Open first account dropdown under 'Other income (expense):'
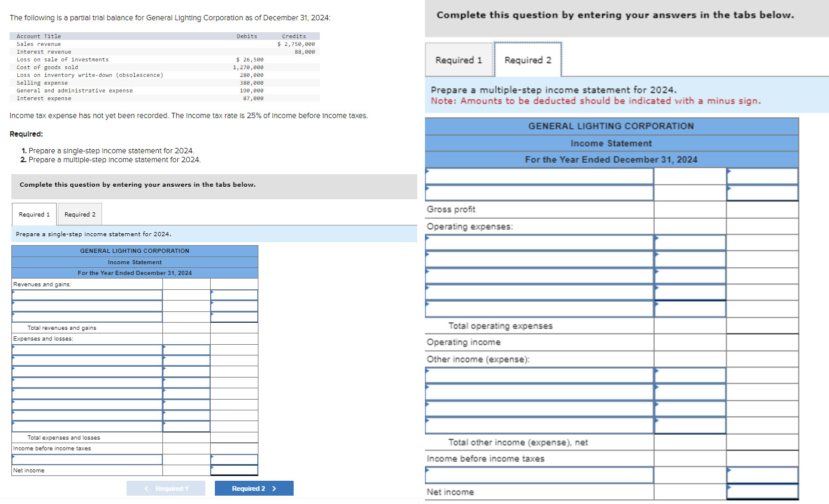Viewport: 829px width, 504px height. (x=540, y=375)
